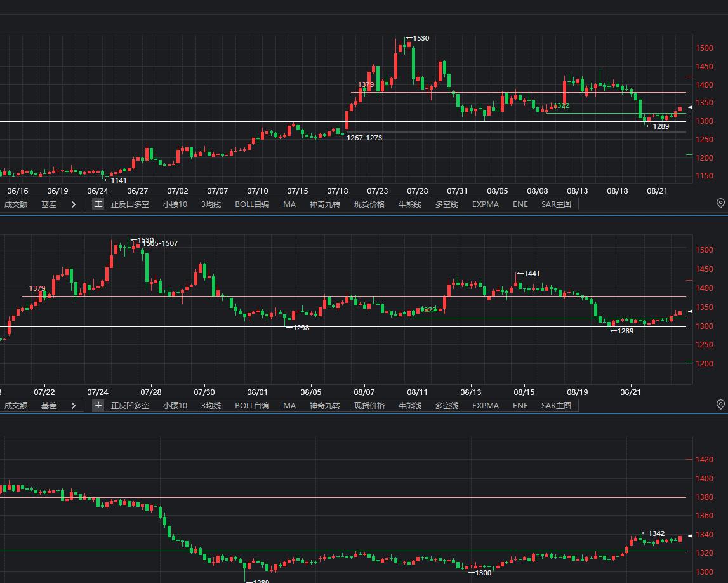
Task: Apply 3均线 indicator on the top chart
Action: [x=211, y=204]
